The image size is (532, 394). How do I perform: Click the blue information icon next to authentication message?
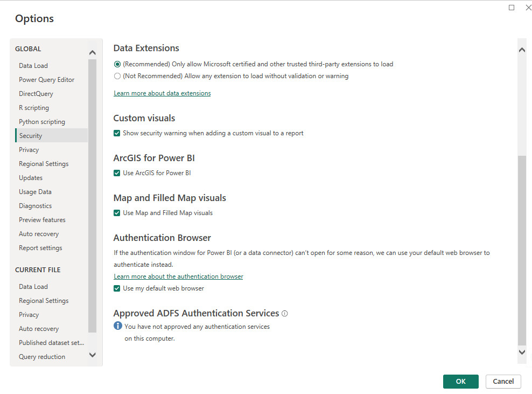pos(118,326)
